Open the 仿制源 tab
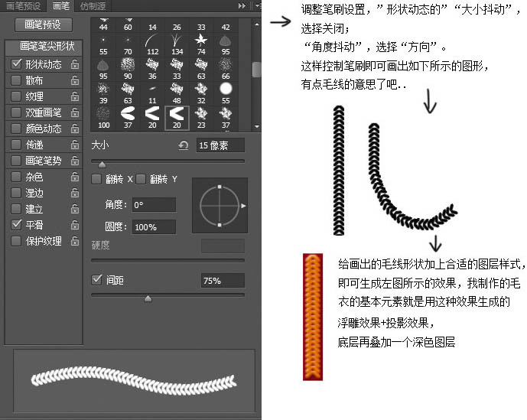 pos(93,5)
